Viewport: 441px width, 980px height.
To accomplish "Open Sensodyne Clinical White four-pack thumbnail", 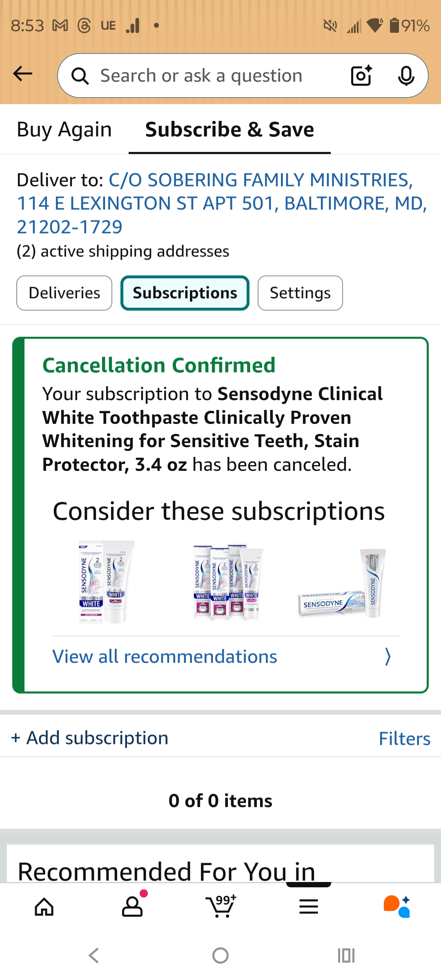I will (x=227, y=582).
